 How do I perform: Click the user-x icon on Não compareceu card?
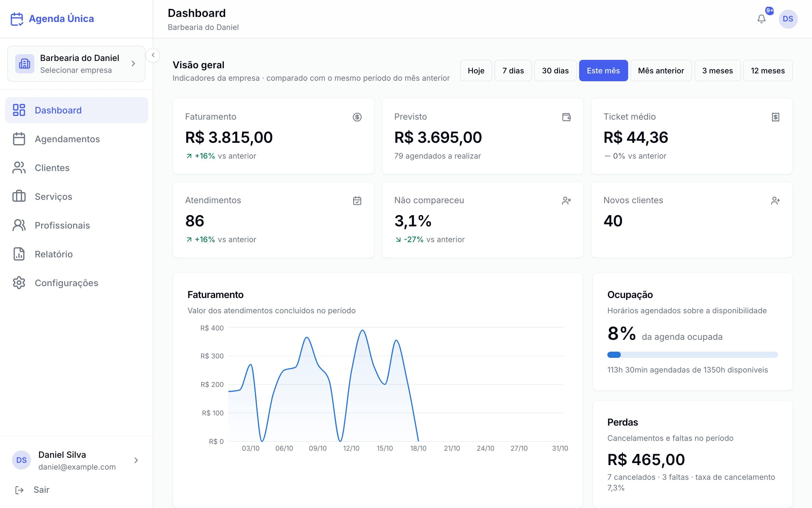pos(566,201)
